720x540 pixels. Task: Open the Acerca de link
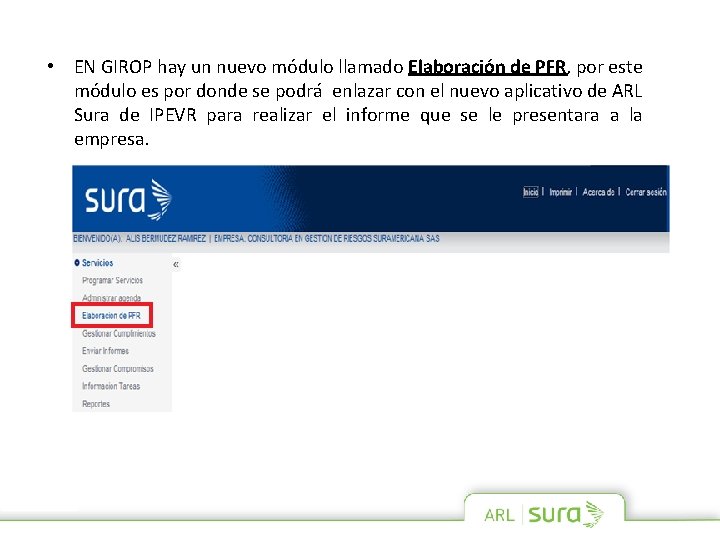(598, 192)
